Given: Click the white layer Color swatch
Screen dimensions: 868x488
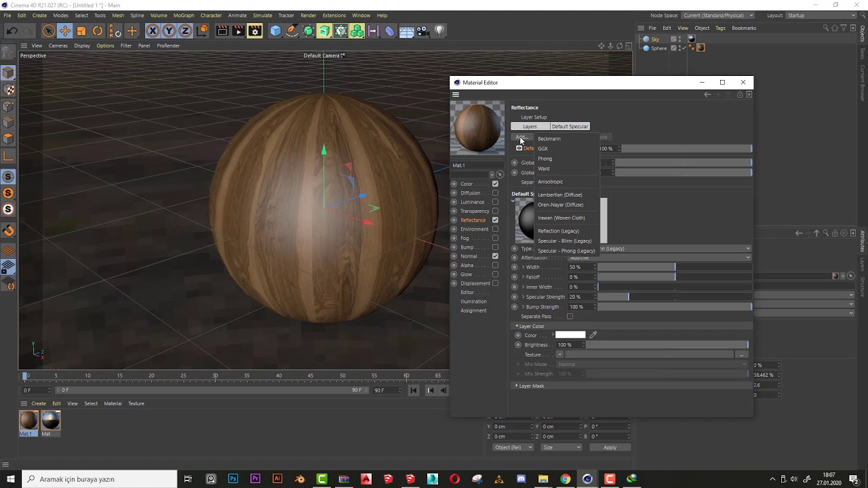Looking at the screenshot, I should tap(570, 335).
